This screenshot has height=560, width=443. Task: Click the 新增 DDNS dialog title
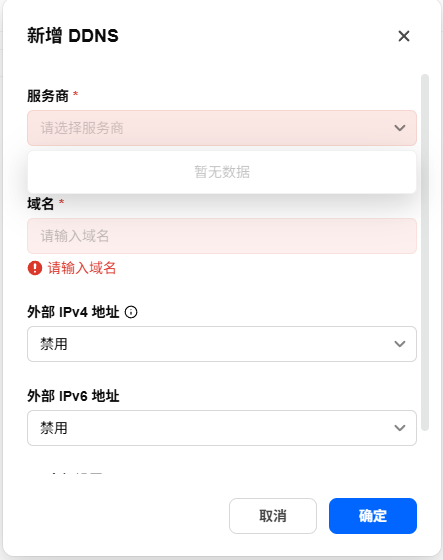73,36
